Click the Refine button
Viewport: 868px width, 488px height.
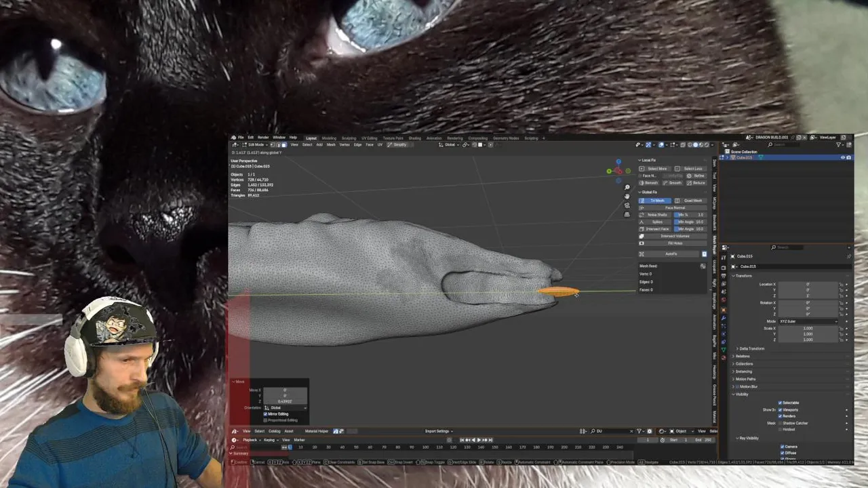tap(695, 176)
